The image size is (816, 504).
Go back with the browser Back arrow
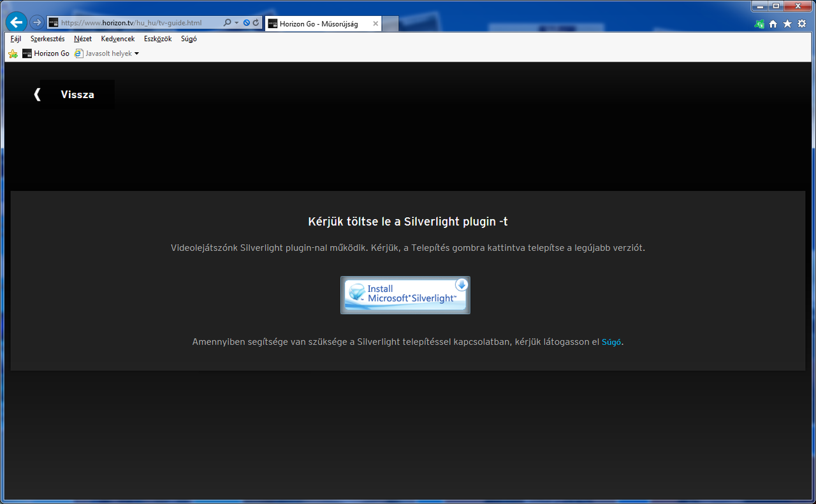[x=16, y=22]
